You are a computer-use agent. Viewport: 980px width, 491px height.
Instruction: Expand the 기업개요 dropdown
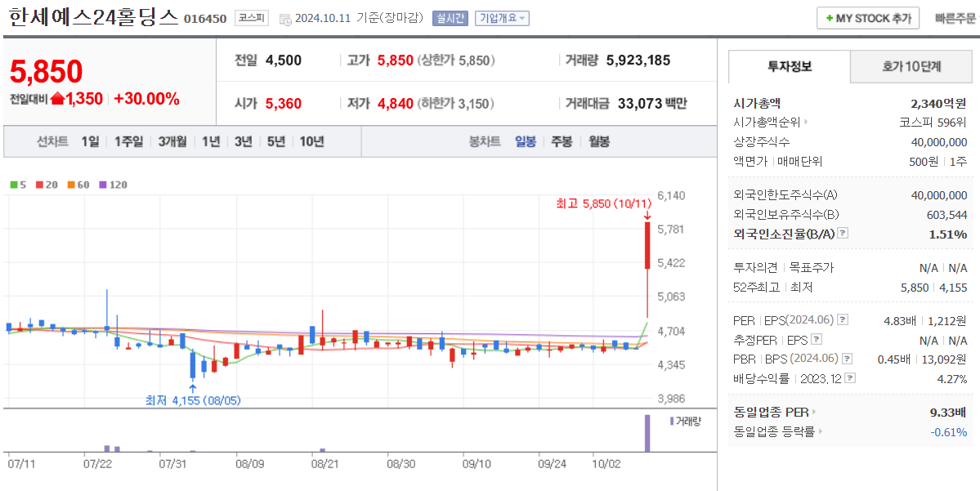(x=502, y=18)
